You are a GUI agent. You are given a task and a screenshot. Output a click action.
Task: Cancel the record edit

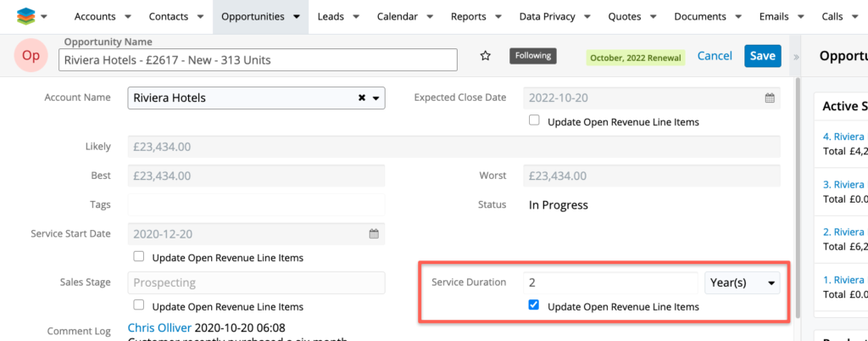pyautogui.click(x=715, y=56)
